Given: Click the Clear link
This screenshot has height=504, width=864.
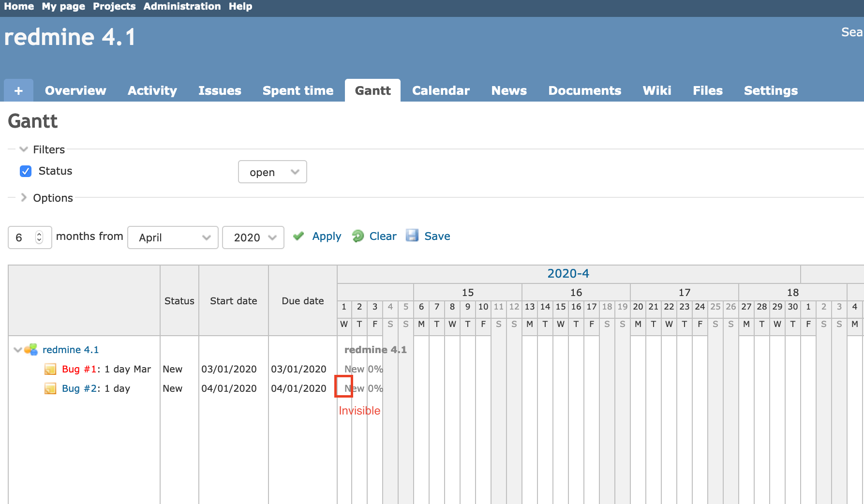Looking at the screenshot, I should pos(383,236).
